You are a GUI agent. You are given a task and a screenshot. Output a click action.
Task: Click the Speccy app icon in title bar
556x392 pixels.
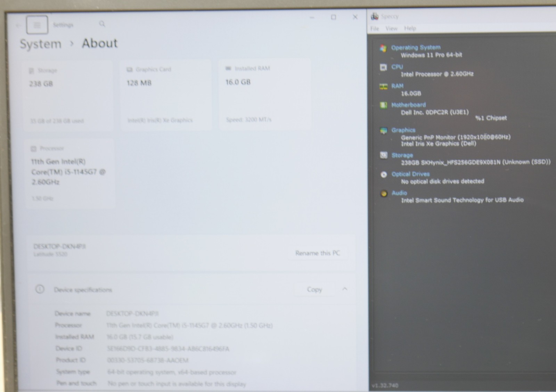(x=375, y=16)
